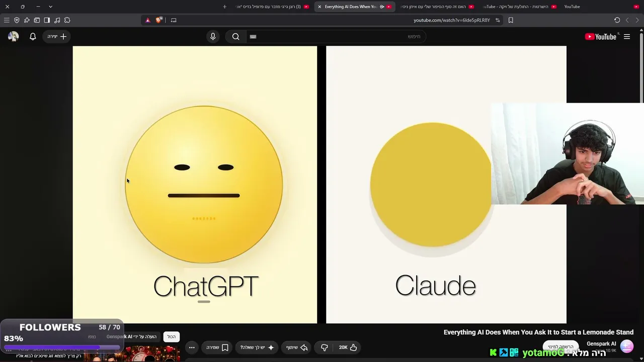Open Brave wallet icon in toolbar
644x362 pixels.
click(37, 20)
